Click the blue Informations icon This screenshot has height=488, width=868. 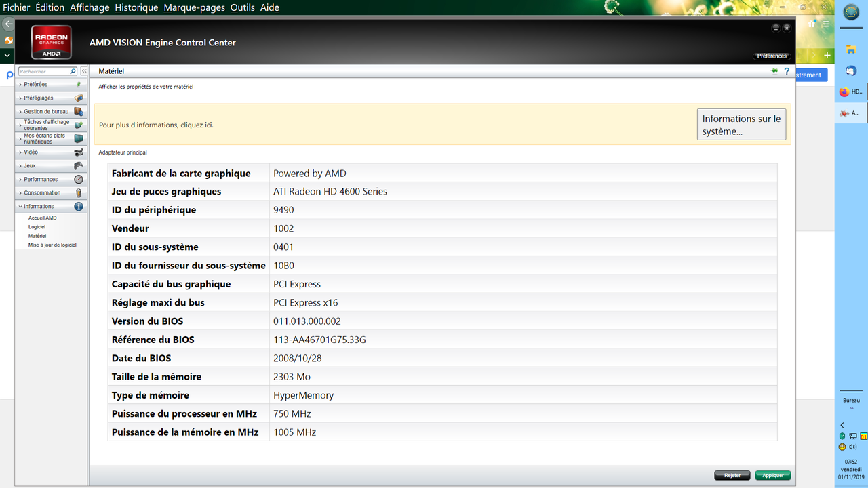click(79, 207)
